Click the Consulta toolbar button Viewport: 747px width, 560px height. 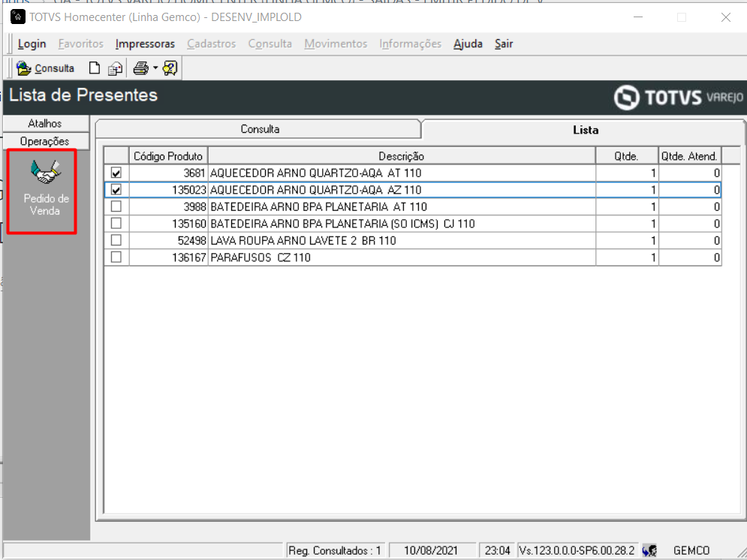tap(46, 68)
